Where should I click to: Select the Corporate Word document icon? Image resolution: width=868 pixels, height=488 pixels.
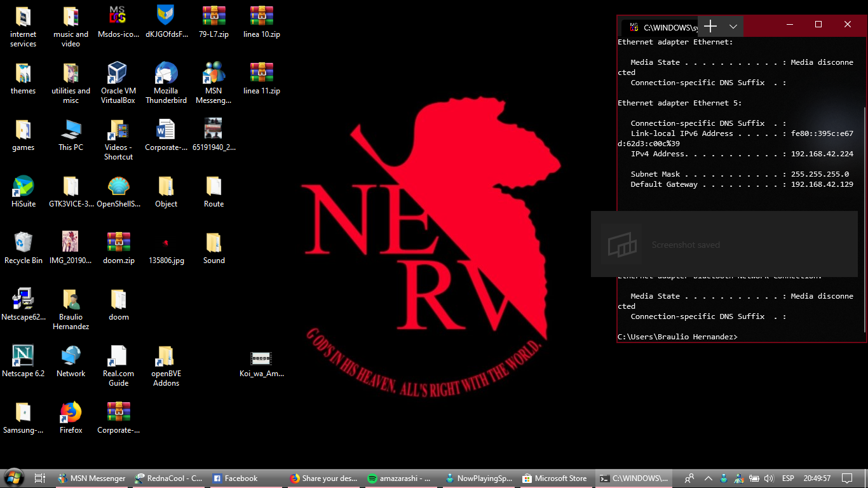(x=166, y=130)
